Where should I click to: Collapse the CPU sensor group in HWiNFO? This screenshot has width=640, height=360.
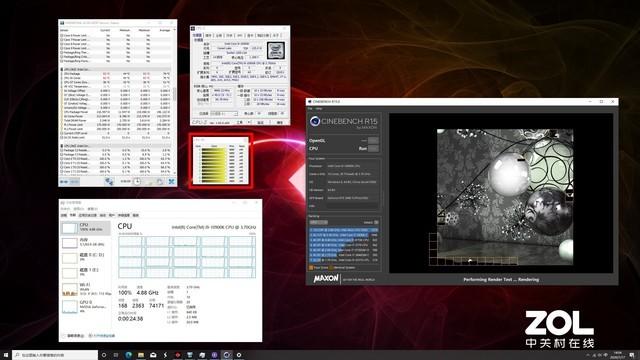pyautogui.click(x=62, y=69)
